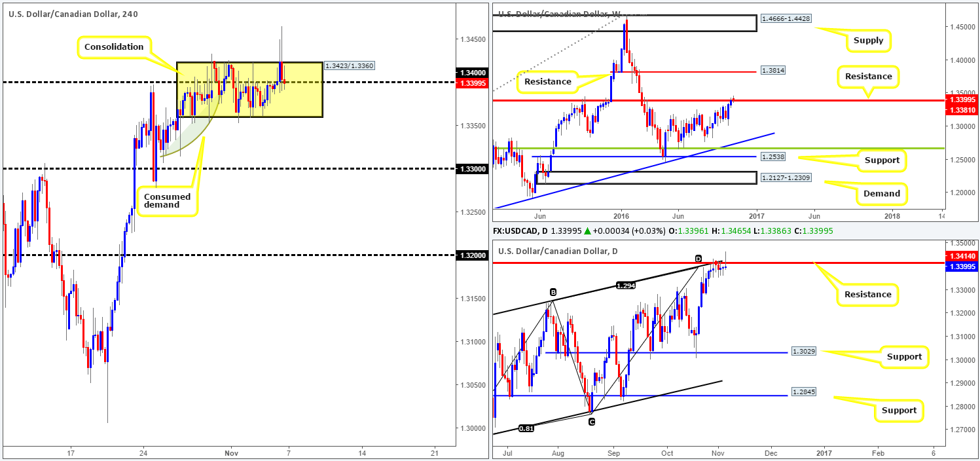This screenshot has height=461, width=980.
Task: Click the red 1.33995 weekly price tag
Action: (x=962, y=100)
